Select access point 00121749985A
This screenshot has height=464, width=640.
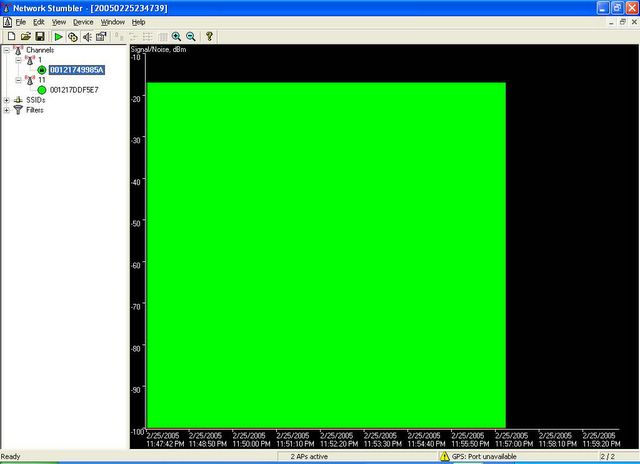76,70
